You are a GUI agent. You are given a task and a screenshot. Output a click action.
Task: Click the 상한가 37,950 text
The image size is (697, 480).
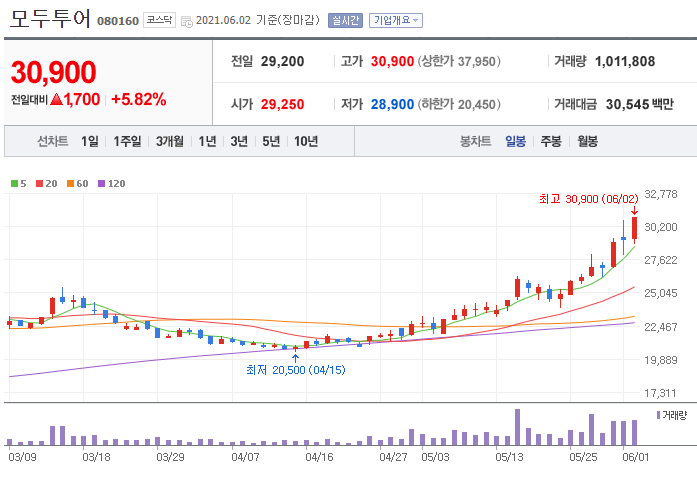click(x=459, y=61)
